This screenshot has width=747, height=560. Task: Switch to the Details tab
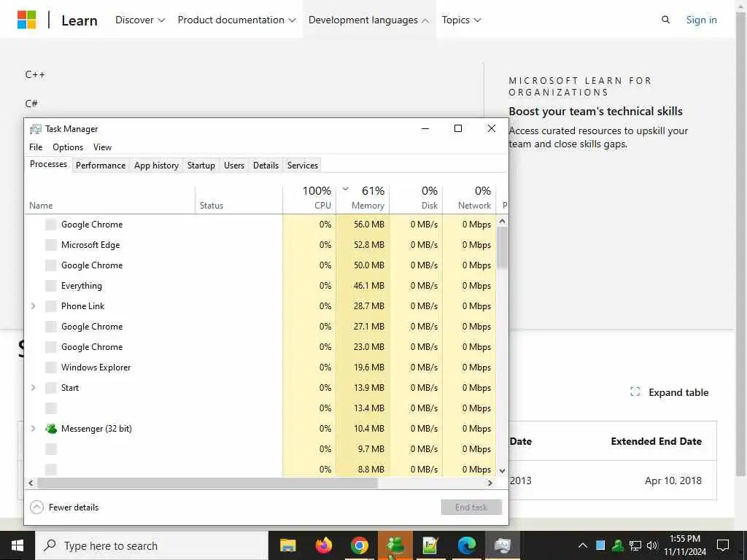[x=266, y=166]
